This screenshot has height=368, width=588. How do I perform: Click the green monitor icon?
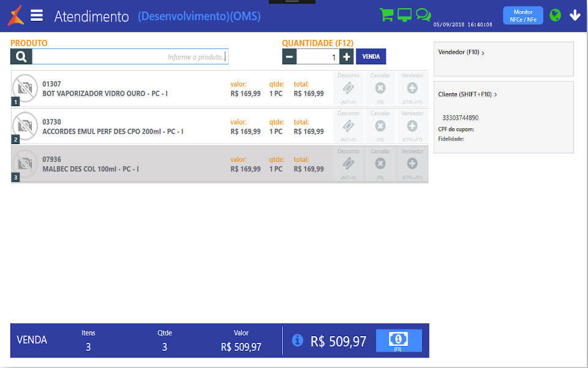[404, 15]
